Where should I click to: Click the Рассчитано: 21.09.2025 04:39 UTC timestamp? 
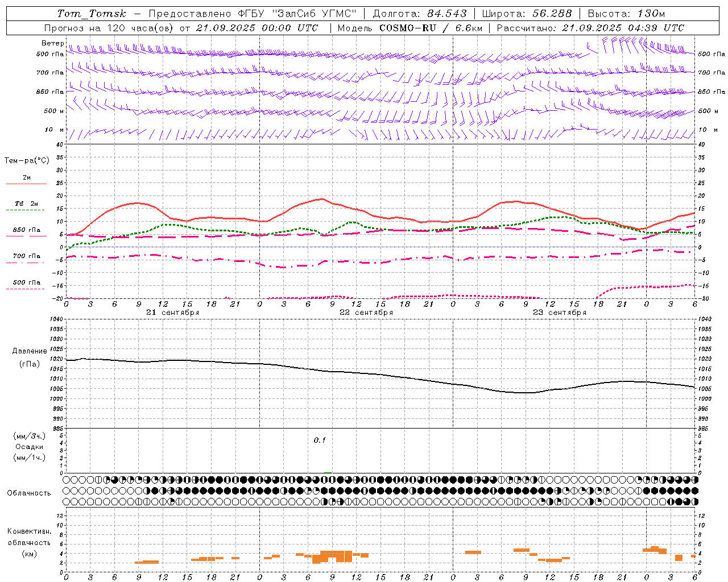click(x=590, y=28)
